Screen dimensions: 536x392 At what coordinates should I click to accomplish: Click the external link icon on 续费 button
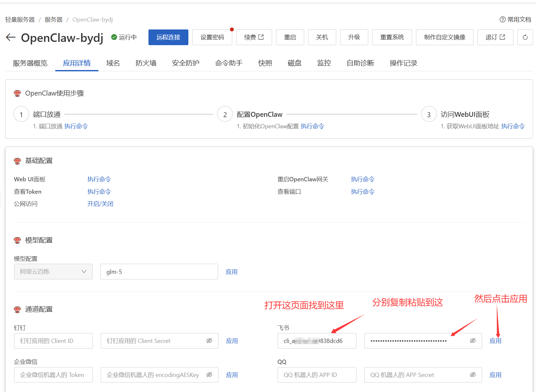point(261,37)
